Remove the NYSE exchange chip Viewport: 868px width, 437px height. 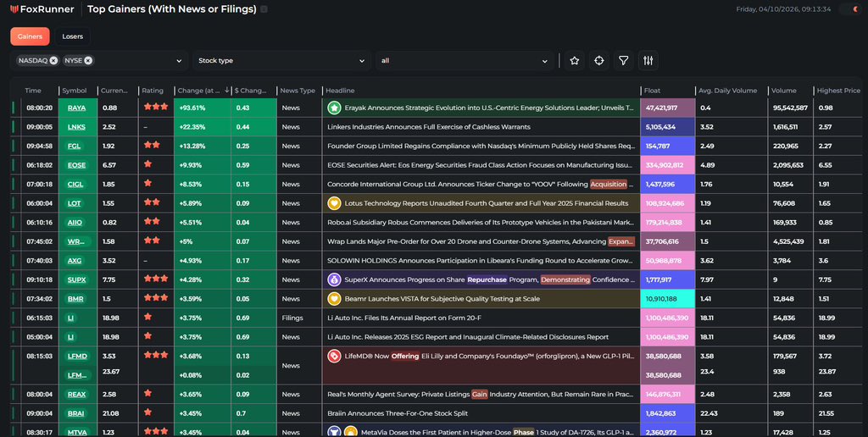tap(88, 61)
